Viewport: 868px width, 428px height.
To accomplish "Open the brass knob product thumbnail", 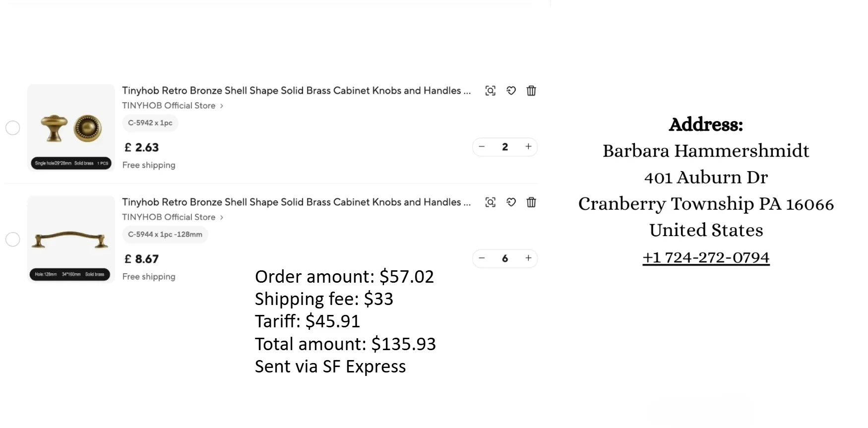I will pos(71,128).
